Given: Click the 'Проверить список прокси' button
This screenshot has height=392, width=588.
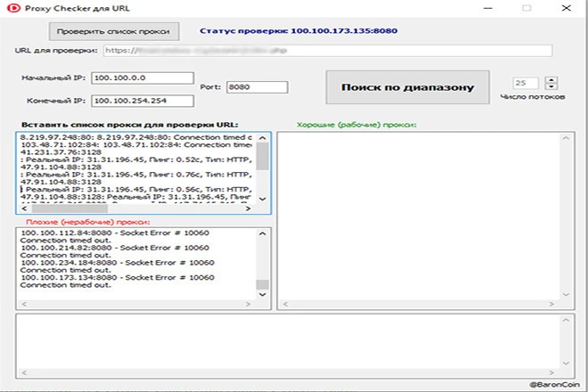Looking at the screenshot, I should click(115, 31).
